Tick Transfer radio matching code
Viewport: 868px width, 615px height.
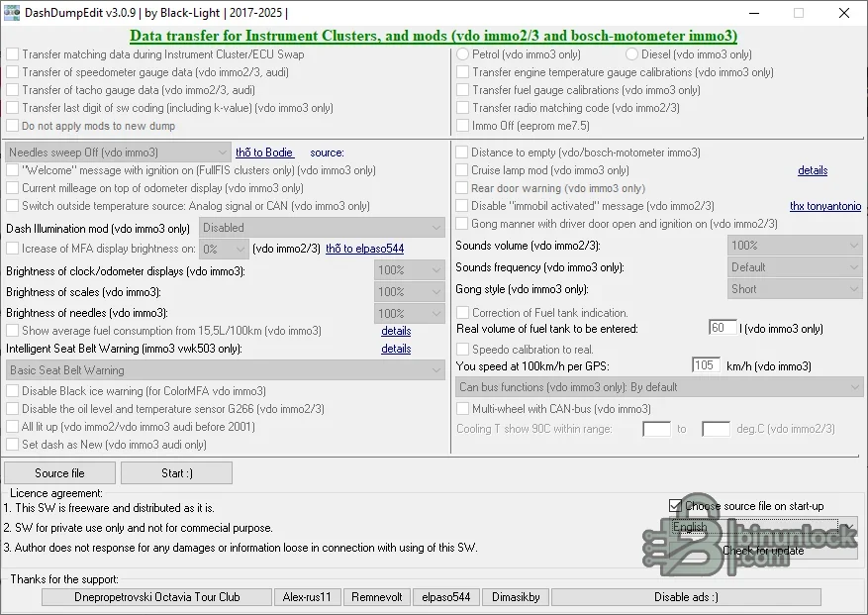click(463, 108)
